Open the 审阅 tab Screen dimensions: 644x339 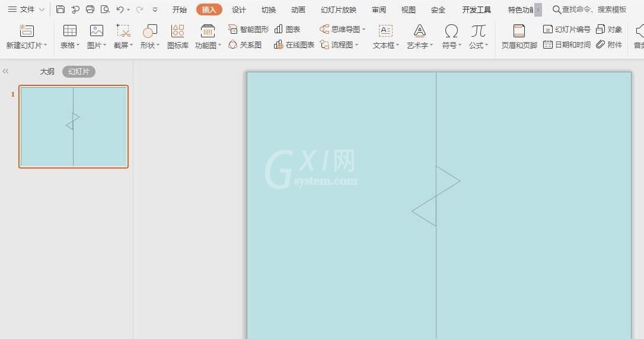pyautogui.click(x=379, y=9)
